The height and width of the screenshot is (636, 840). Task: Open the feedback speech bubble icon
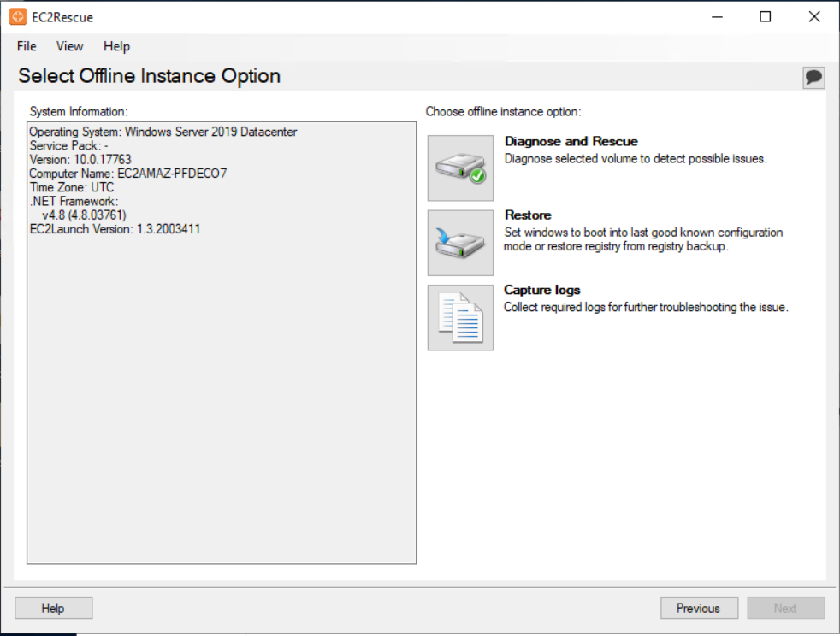pyautogui.click(x=813, y=77)
